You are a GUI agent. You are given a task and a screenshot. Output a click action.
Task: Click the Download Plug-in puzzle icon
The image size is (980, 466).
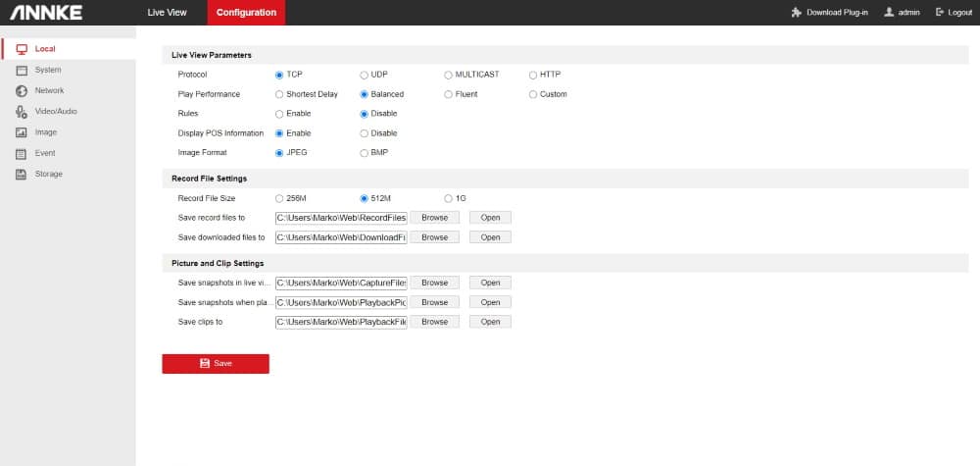(797, 13)
